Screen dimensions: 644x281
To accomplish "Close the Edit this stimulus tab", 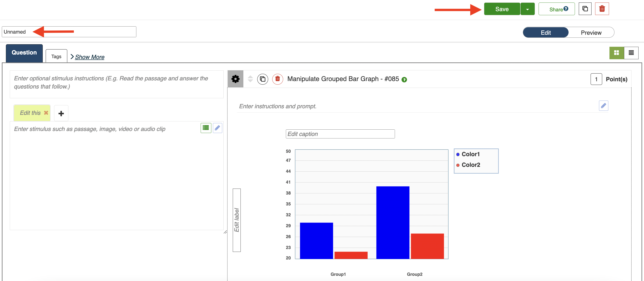I will point(46,113).
